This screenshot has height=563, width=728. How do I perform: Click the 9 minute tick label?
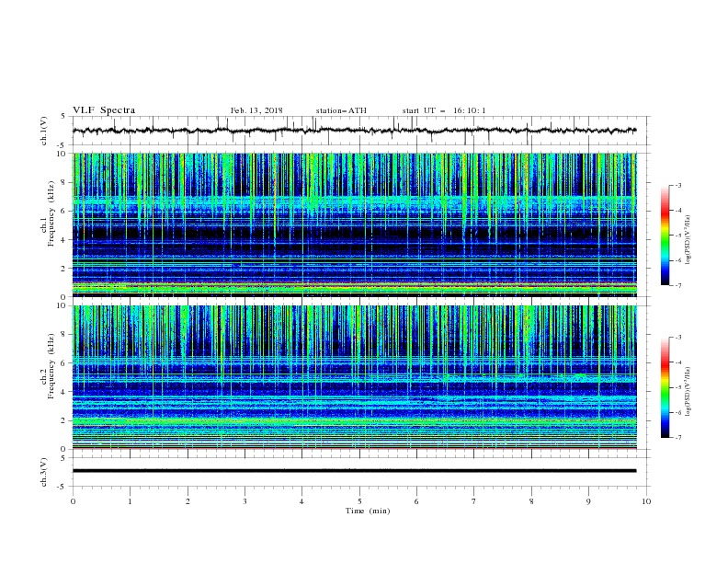pos(588,501)
